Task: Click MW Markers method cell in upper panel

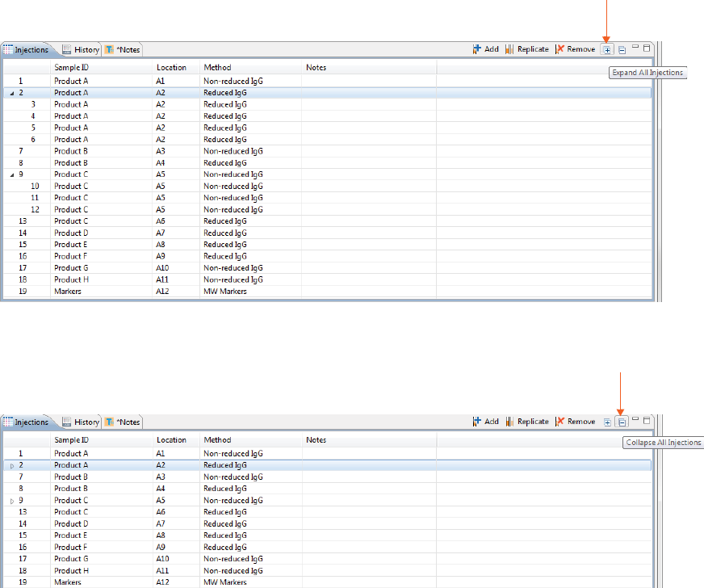Action: [250, 292]
